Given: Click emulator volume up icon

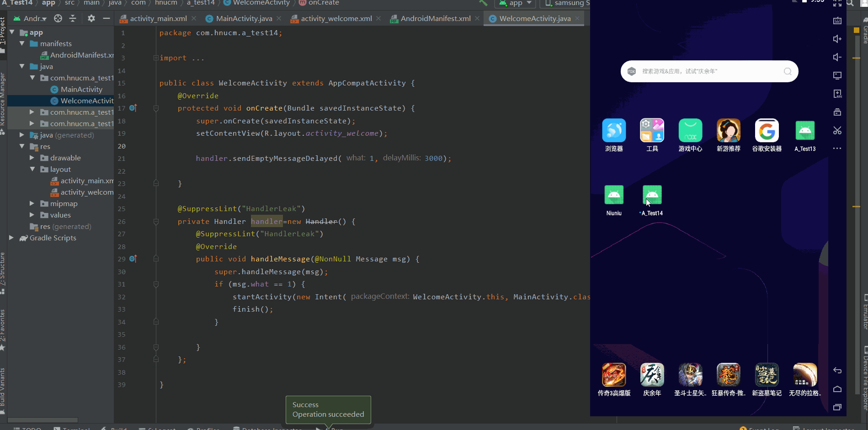Looking at the screenshot, I should (837, 39).
